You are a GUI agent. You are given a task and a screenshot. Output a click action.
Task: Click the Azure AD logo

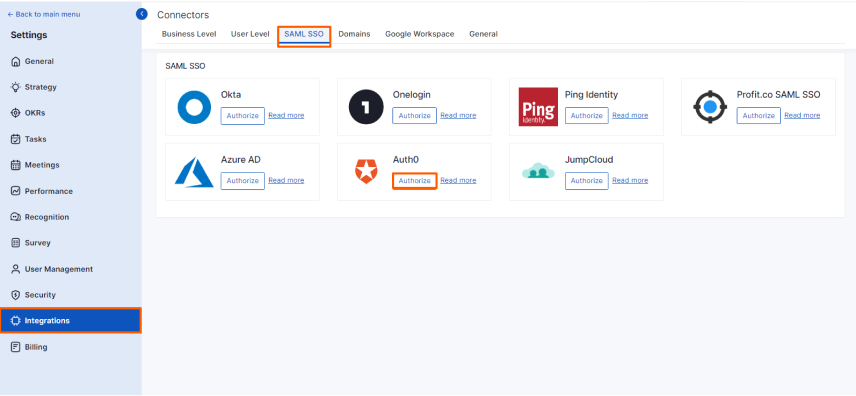click(194, 172)
